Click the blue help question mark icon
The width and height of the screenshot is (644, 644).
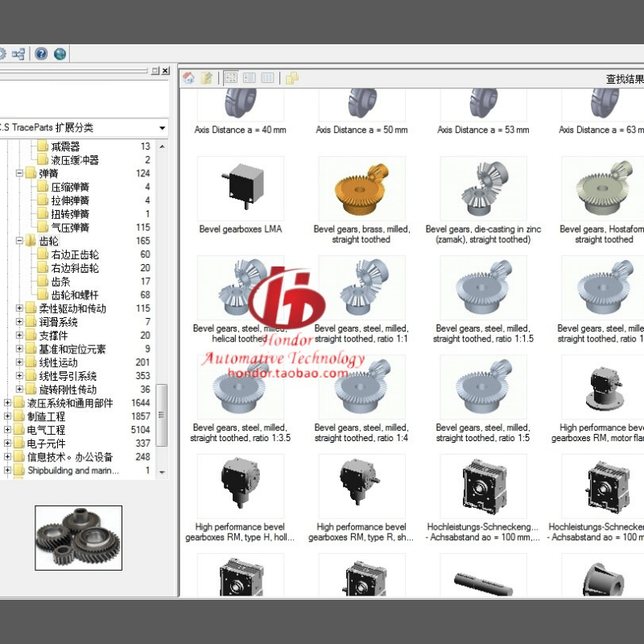coord(40,54)
